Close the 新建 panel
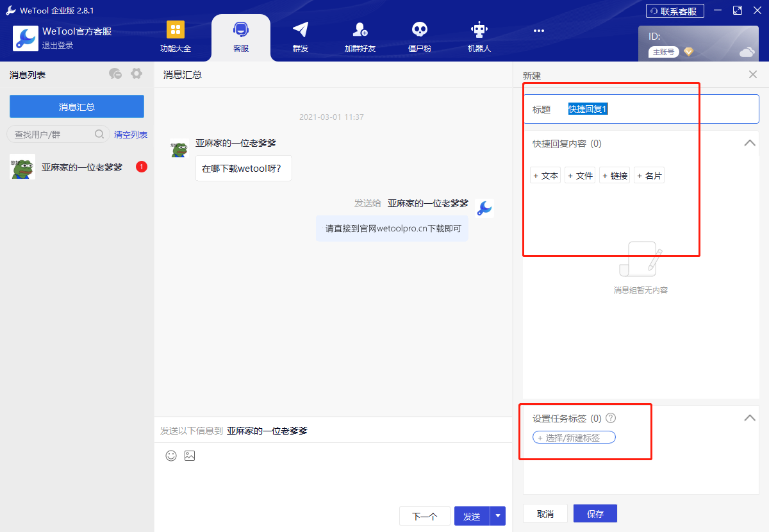This screenshot has height=532, width=769. coord(753,75)
